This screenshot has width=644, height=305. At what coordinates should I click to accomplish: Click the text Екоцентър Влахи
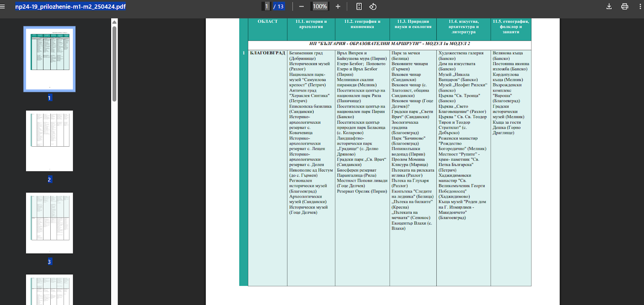point(409,223)
